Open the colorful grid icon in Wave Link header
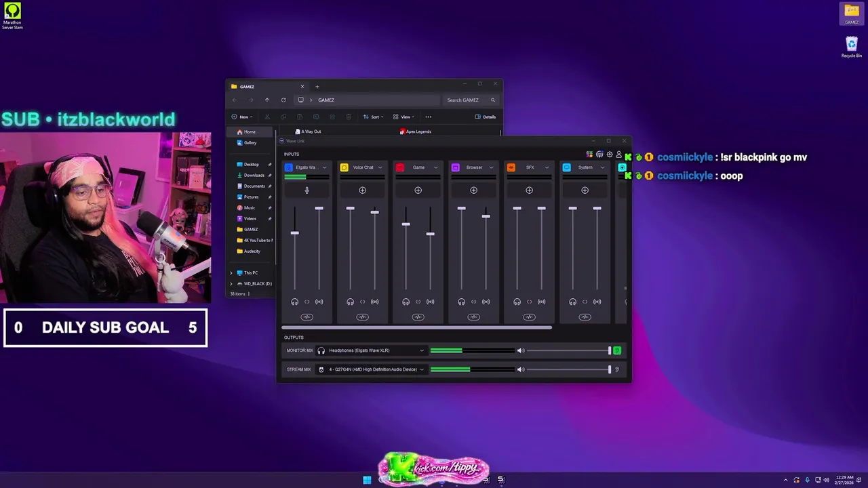This screenshot has width=868, height=488. point(589,155)
